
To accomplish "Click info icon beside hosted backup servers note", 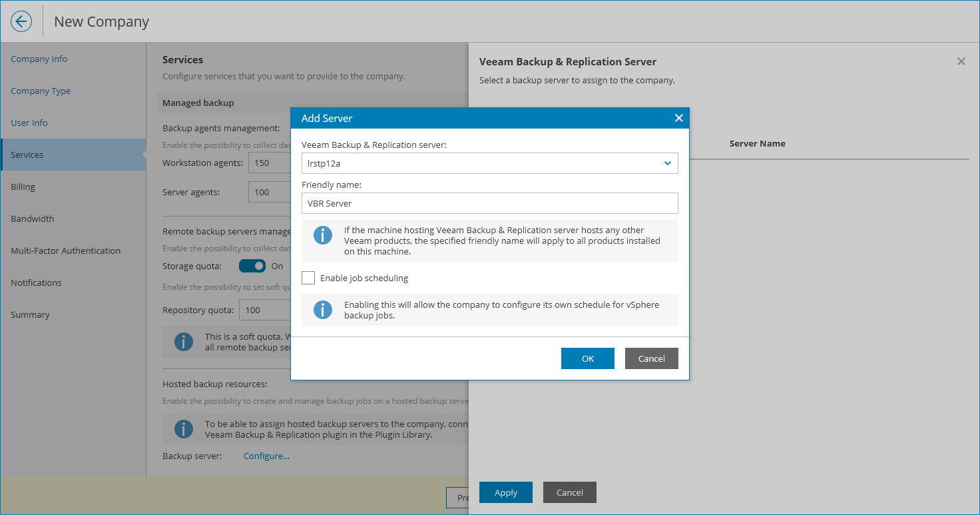I will click(x=184, y=429).
